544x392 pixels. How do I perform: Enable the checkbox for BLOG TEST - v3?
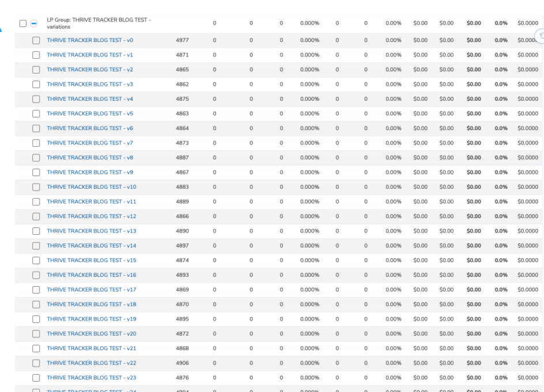pyautogui.click(x=36, y=85)
